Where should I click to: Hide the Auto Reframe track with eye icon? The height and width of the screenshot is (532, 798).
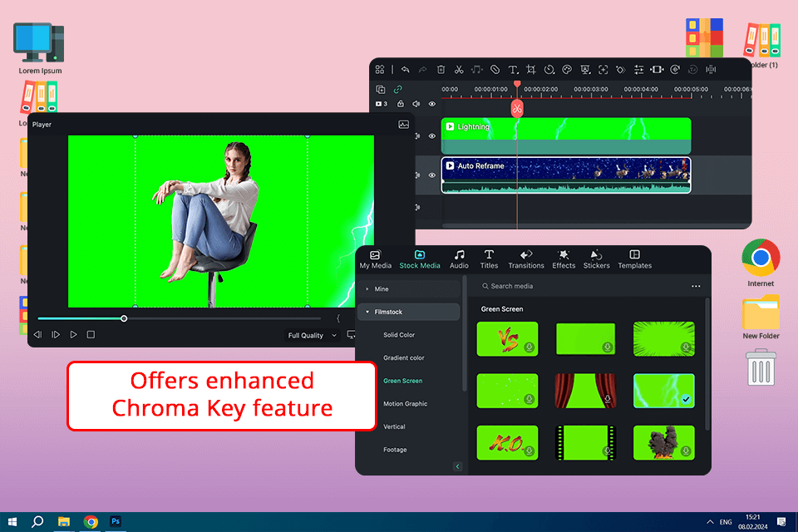(432, 175)
